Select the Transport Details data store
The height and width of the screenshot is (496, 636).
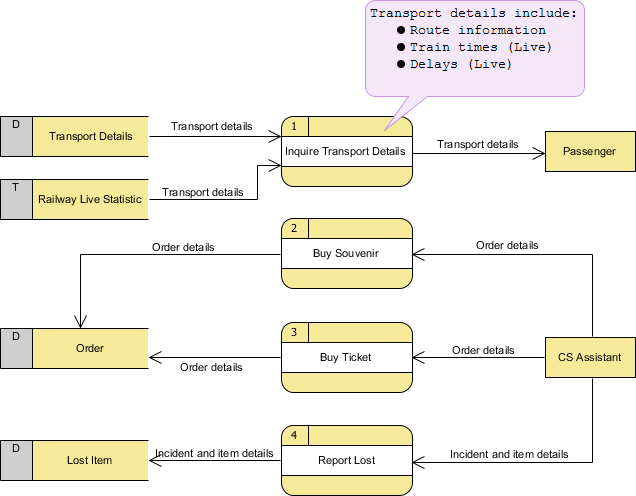pos(90,137)
